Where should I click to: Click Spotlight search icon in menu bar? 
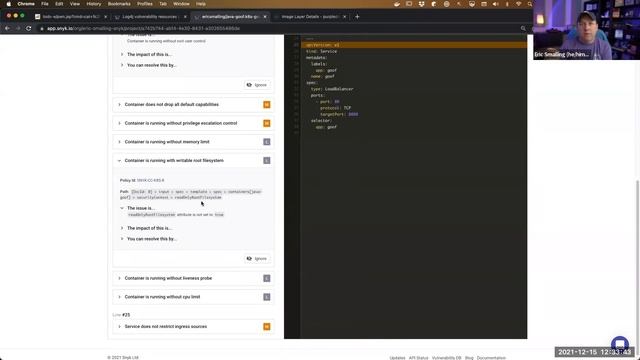529,4
